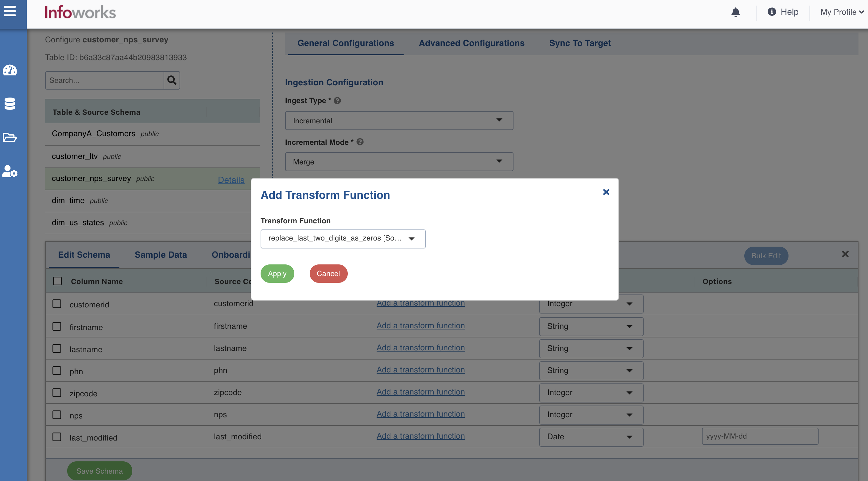Close the Add Transform Function dialog

(606, 192)
